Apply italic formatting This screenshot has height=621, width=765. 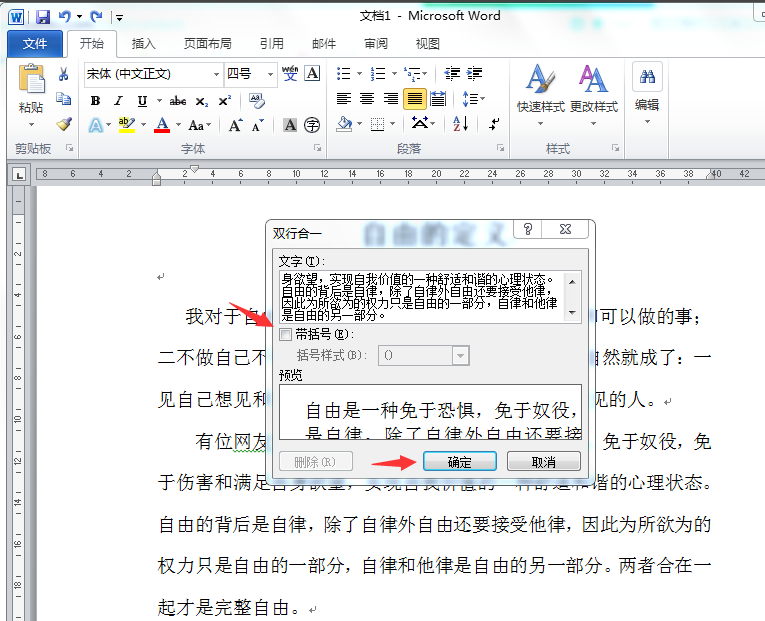118,100
